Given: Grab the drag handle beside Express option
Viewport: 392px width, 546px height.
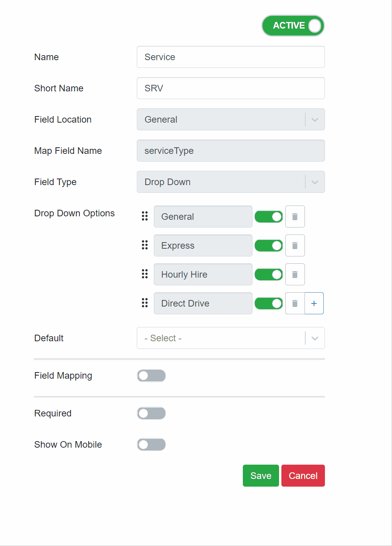Looking at the screenshot, I should pos(145,245).
